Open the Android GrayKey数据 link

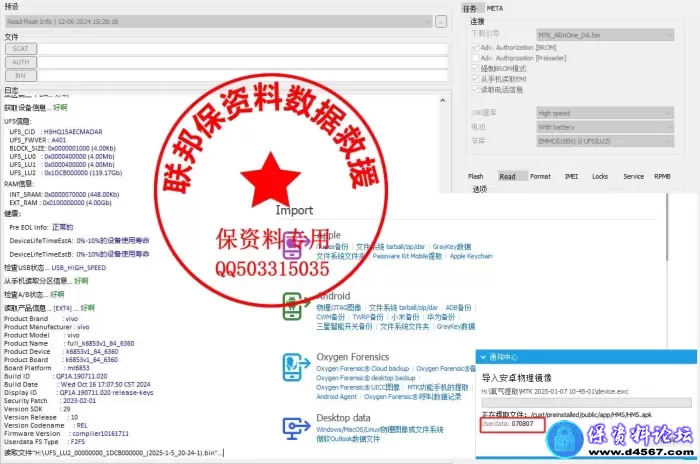click(x=456, y=326)
